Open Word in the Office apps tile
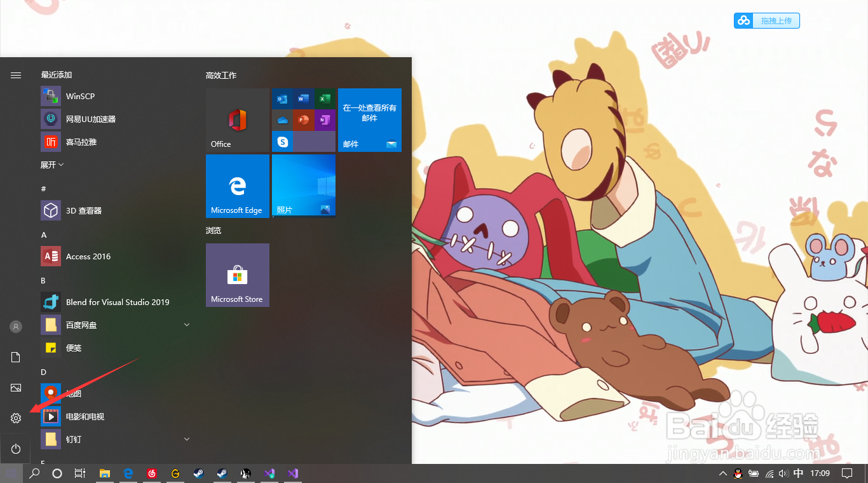The height and width of the screenshot is (483, 868). click(x=304, y=99)
